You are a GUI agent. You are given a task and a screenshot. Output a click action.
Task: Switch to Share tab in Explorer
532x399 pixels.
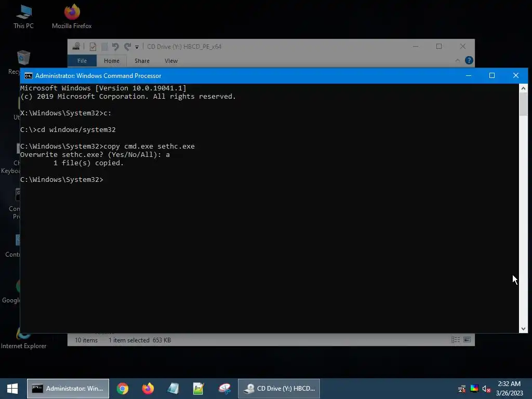click(142, 61)
